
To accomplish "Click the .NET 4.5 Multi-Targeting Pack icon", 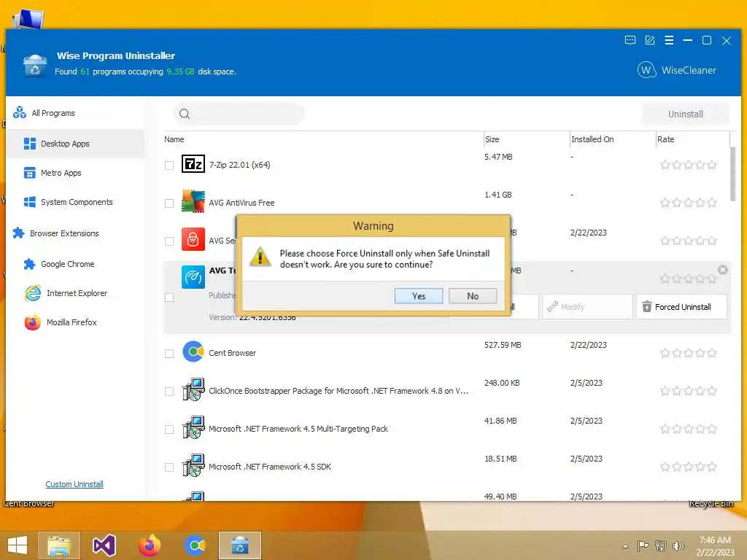I will click(193, 427).
